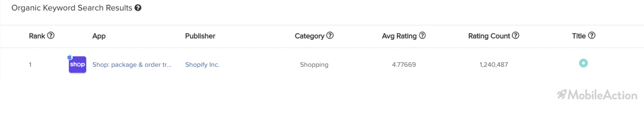Screen dimensions: 644x113
Task: Click the Avg Rating column header label
Action: pos(399,36)
